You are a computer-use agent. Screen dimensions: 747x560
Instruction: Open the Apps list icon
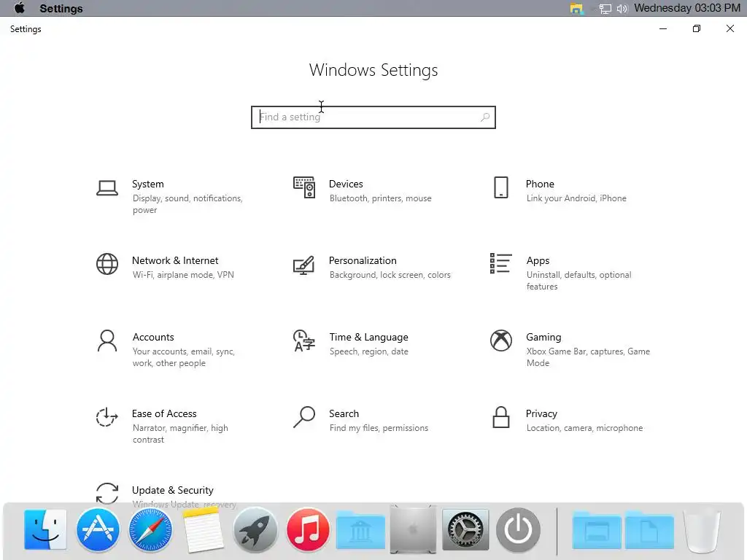coord(500,263)
